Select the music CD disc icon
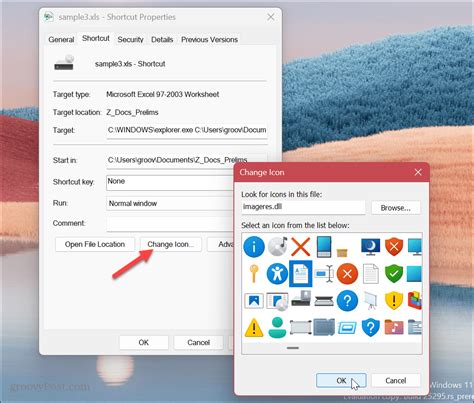 click(277, 247)
